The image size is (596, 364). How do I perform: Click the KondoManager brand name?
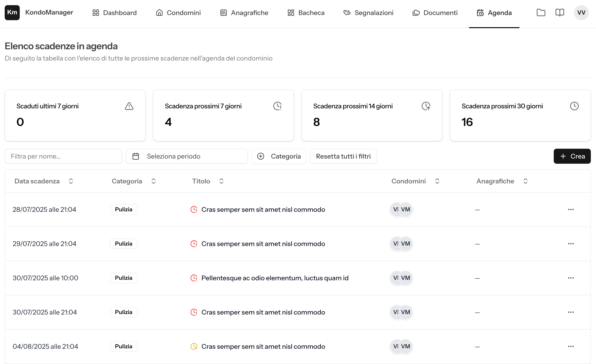(49, 12)
